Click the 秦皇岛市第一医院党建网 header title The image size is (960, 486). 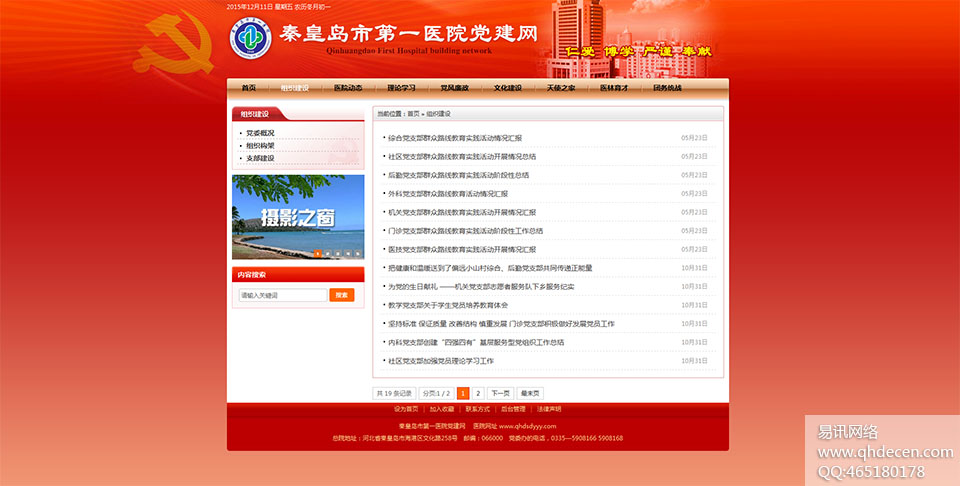pyautogui.click(x=408, y=33)
